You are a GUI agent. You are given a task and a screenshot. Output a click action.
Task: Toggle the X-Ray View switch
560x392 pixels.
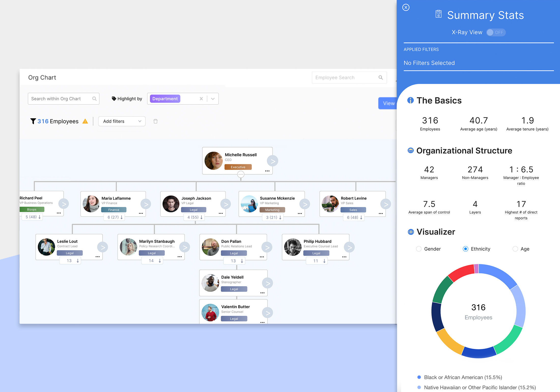496,33
